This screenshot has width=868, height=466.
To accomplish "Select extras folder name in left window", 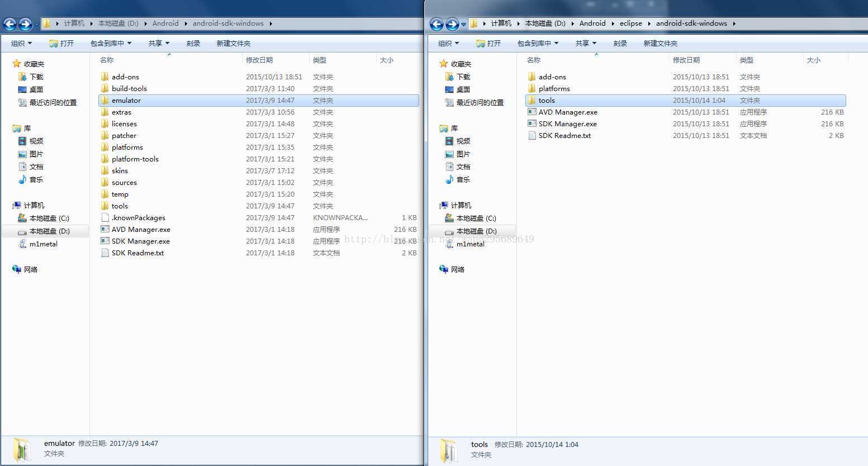I will click(121, 112).
